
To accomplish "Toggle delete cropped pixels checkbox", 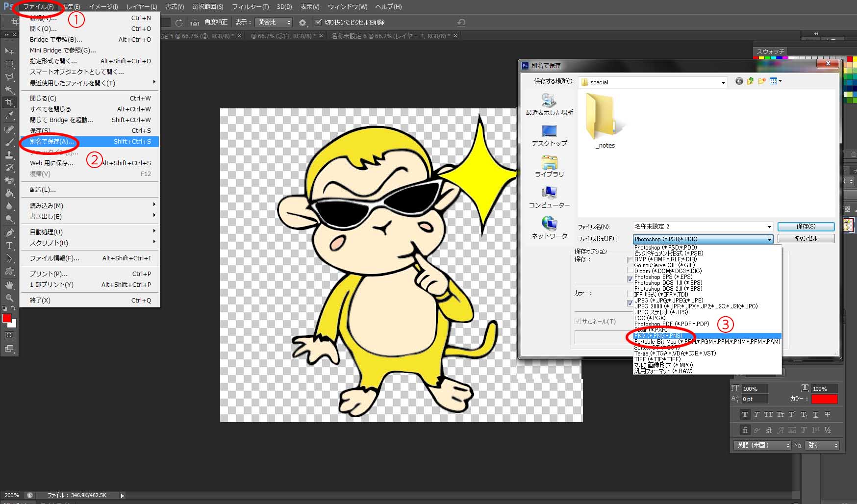I will click(x=319, y=22).
